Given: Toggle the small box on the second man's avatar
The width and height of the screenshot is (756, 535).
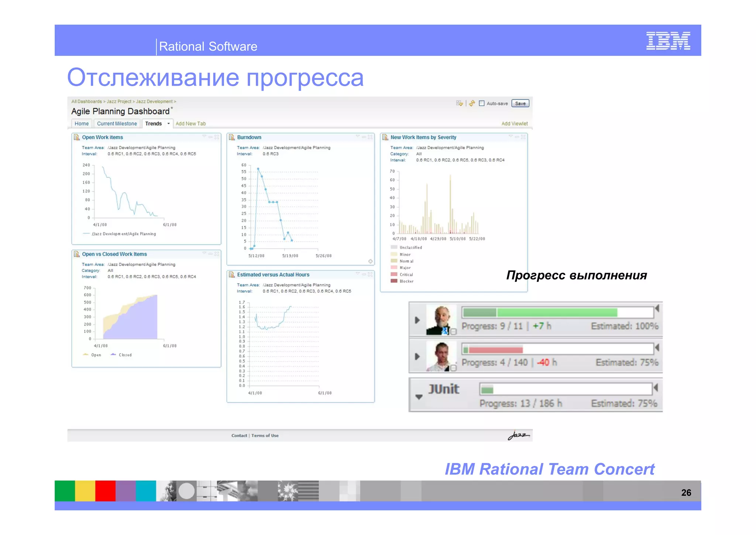Looking at the screenshot, I should coord(454,368).
